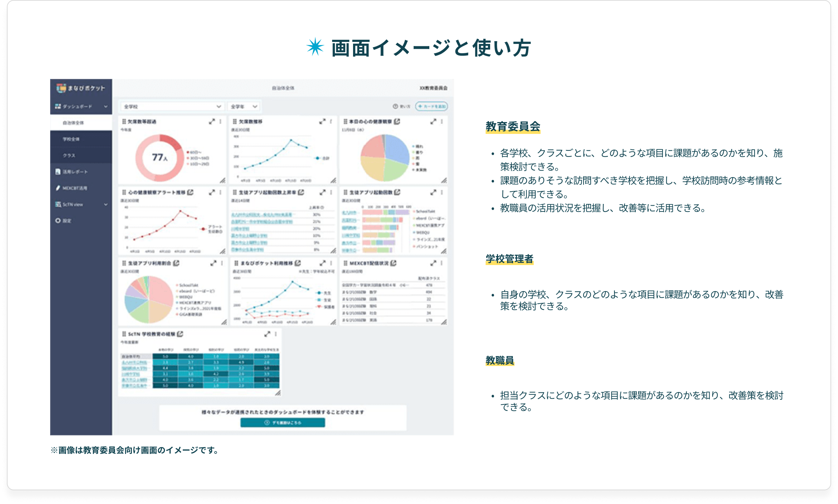The height and width of the screenshot is (504, 838).
Task: Click the デモ画面はこちら demo button
Action: [282, 423]
